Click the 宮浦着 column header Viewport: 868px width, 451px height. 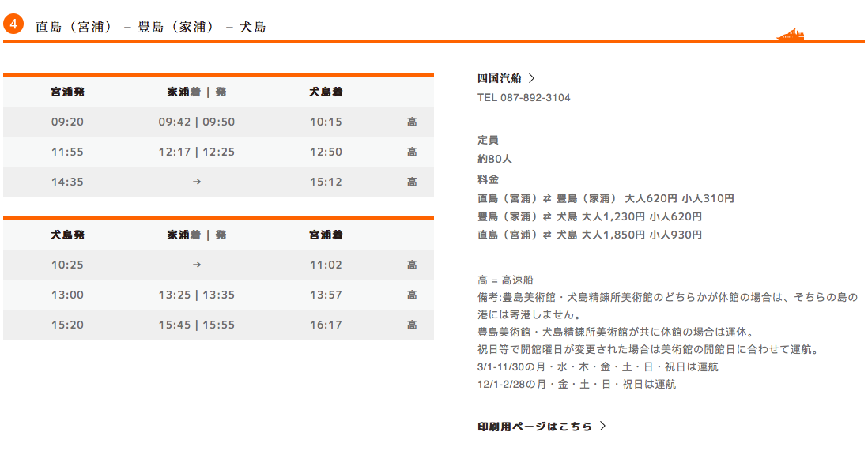[326, 235]
